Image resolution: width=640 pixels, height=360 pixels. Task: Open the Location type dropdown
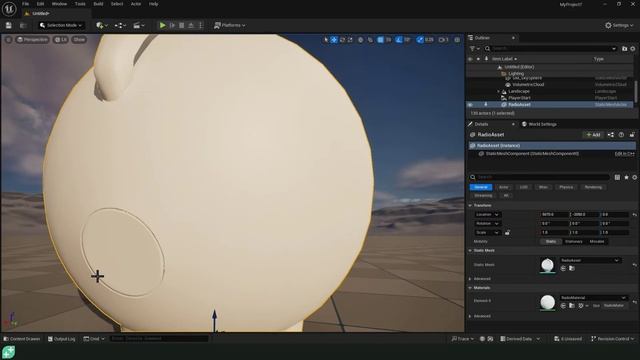tap(487, 214)
